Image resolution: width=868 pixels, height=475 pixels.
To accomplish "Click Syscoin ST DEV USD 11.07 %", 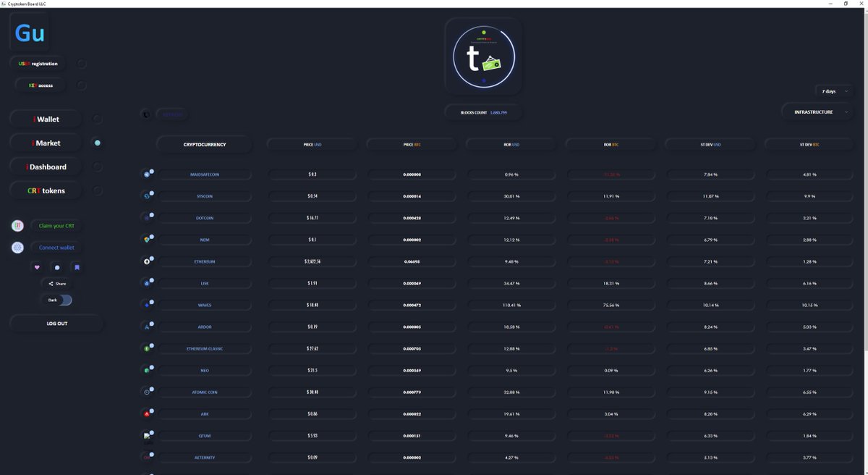I will [x=710, y=196].
